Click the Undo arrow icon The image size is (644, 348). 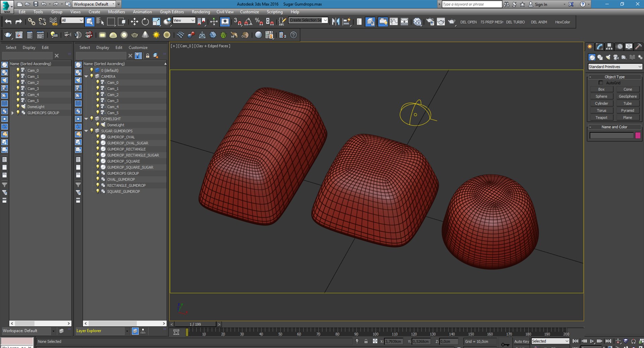[x=8, y=22]
